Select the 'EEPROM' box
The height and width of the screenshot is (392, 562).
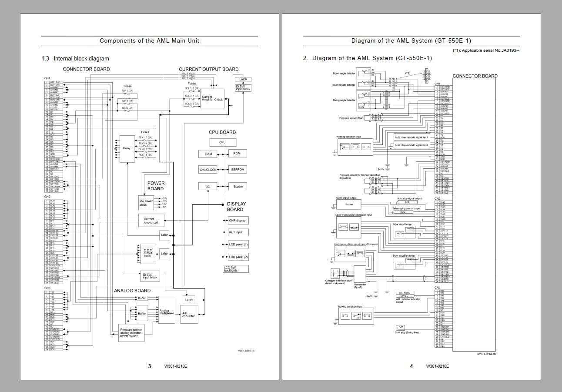(238, 170)
